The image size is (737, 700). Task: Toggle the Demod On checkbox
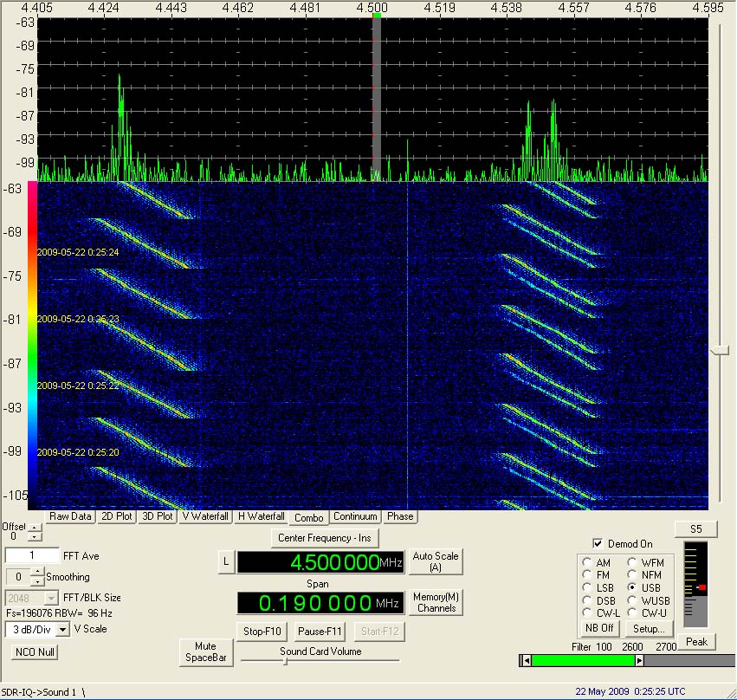coord(598,544)
